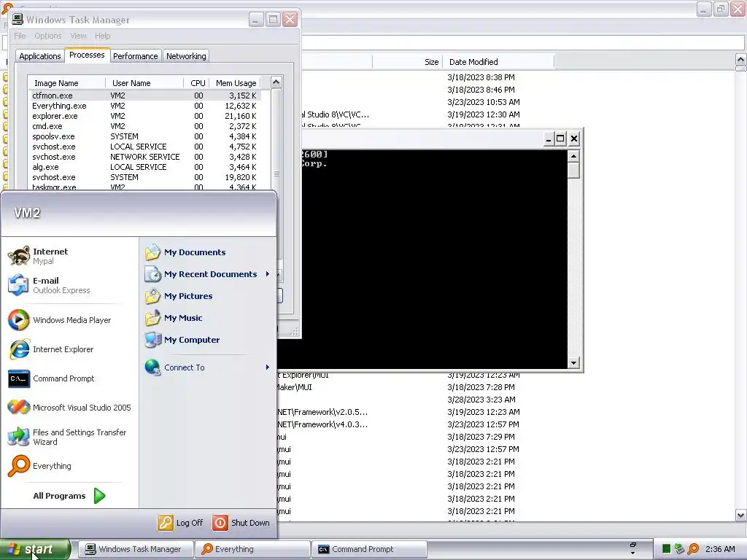
Task: Select cmd.exe process row
Action: tap(145, 126)
